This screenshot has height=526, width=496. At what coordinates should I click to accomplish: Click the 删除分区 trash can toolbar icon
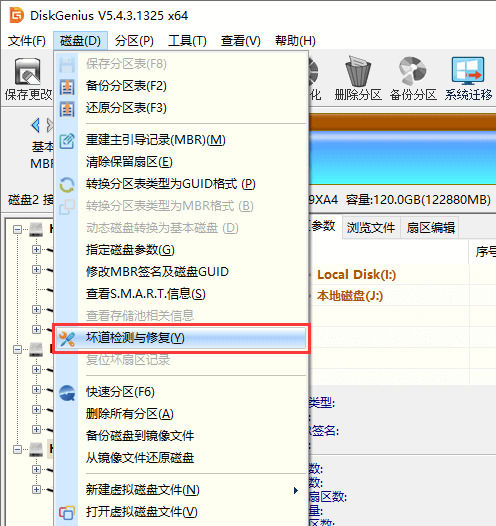(358, 72)
